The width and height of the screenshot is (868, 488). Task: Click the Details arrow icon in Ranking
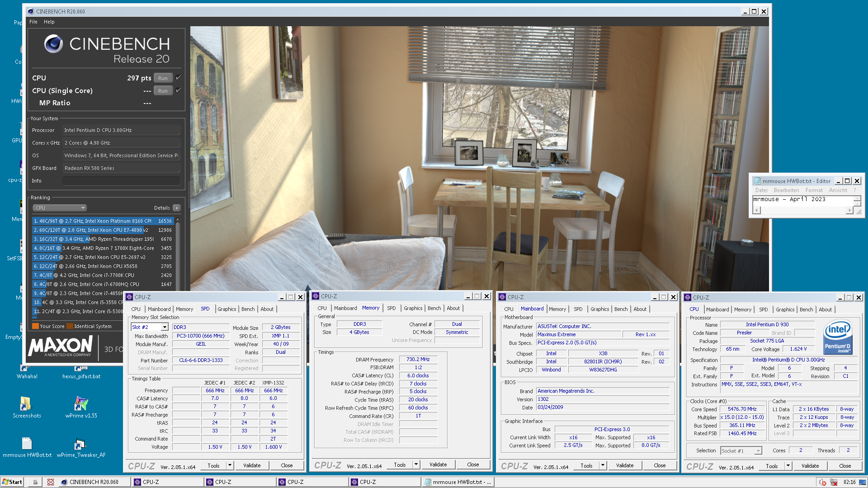[x=177, y=208]
